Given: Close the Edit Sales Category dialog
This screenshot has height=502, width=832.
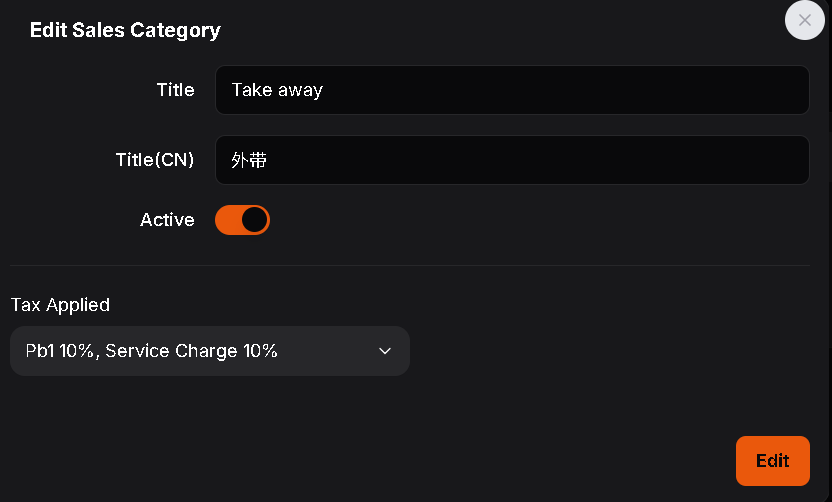Looking at the screenshot, I should tap(804, 20).
